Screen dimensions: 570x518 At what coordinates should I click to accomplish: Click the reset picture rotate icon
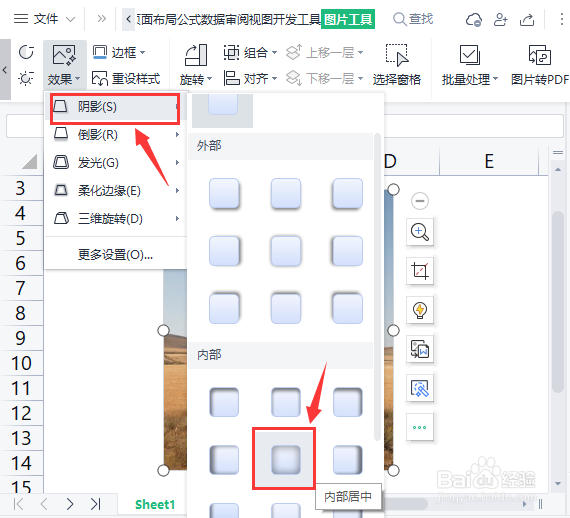[x=26, y=52]
